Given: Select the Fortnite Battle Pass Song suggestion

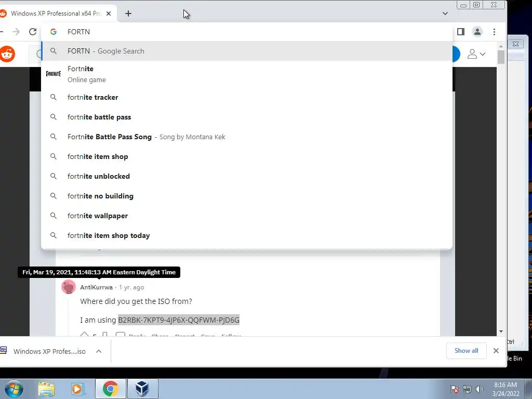Looking at the screenshot, I should [247, 137].
